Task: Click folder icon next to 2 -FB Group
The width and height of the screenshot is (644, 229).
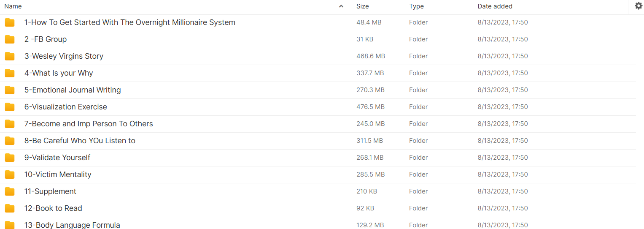Action: [x=10, y=39]
